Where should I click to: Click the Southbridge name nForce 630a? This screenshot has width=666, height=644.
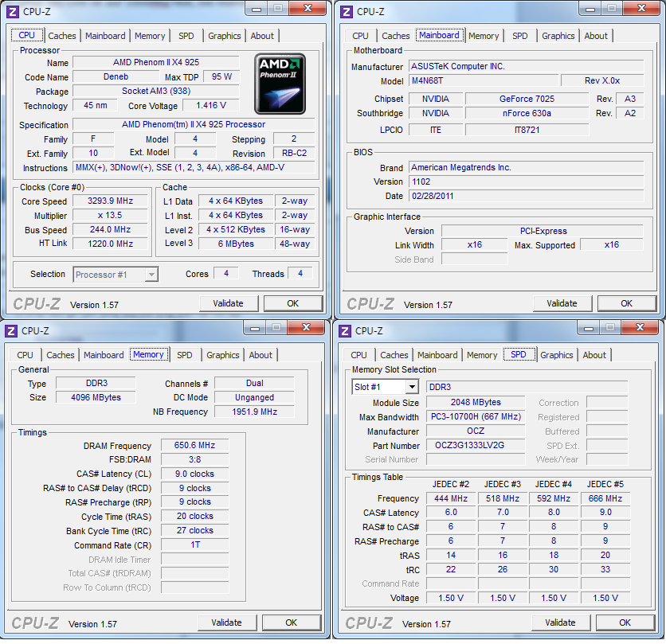pos(527,113)
